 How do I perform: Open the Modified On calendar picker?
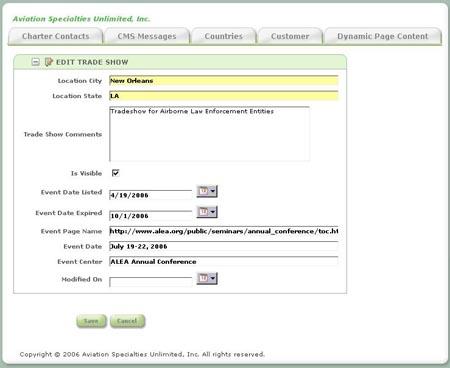click(x=207, y=278)
